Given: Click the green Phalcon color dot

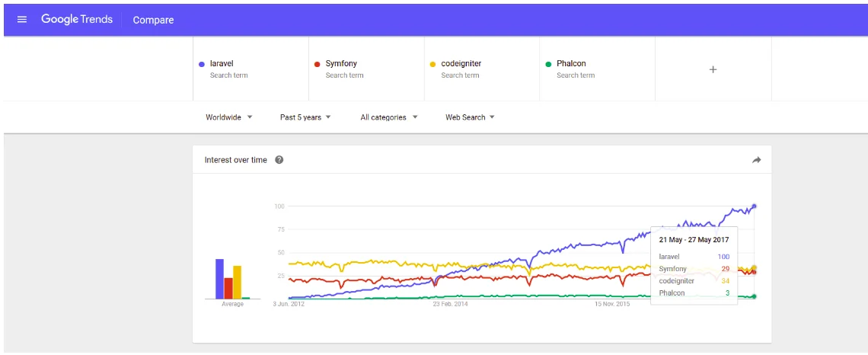Looking at the screenshot, I should [548, 64].
